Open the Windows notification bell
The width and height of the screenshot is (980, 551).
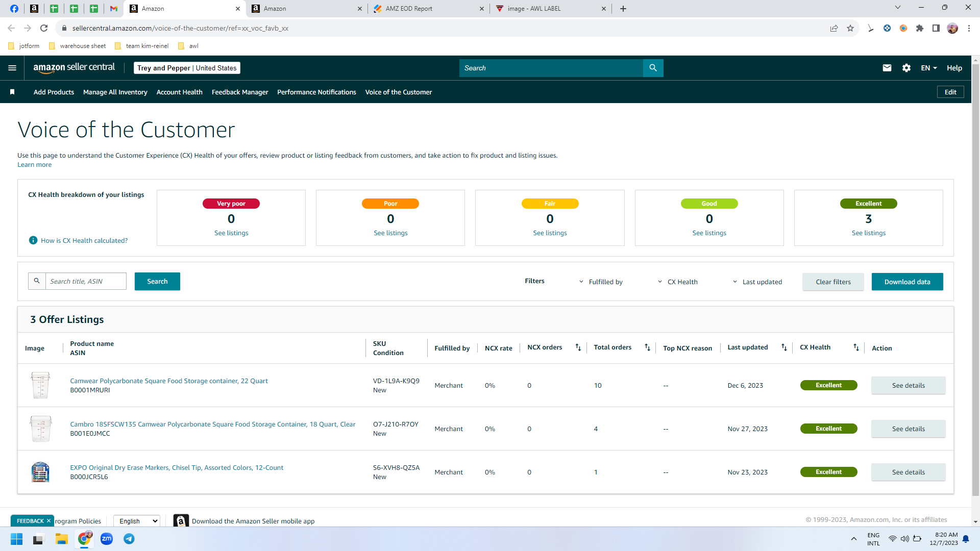966,539
